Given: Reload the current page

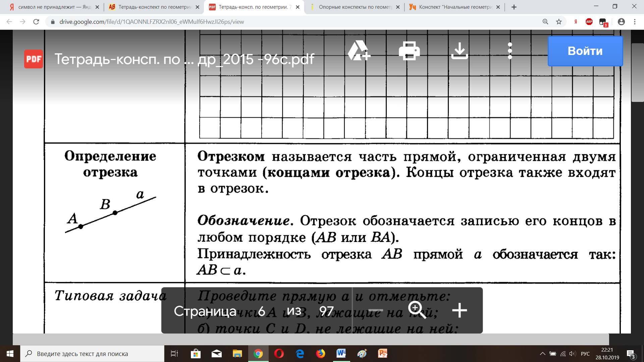Looking at the screenshot, I should (x=36, y=22).
